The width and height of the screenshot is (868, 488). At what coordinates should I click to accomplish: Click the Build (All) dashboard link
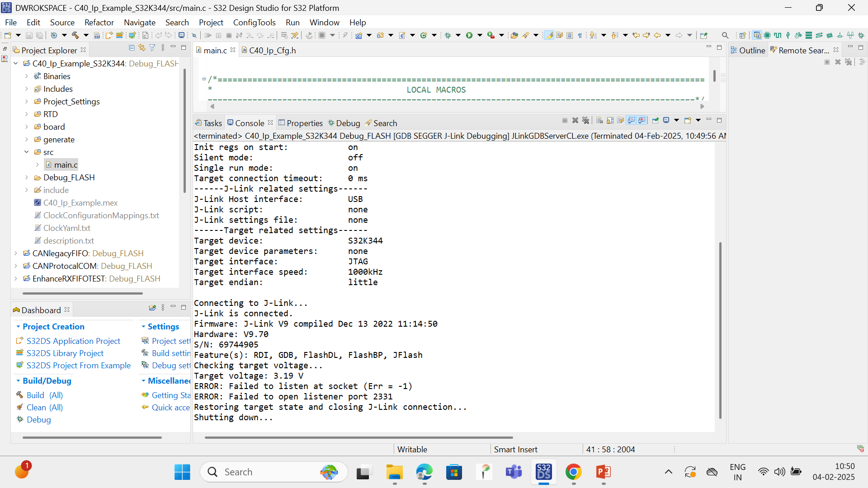pos(44,395)
